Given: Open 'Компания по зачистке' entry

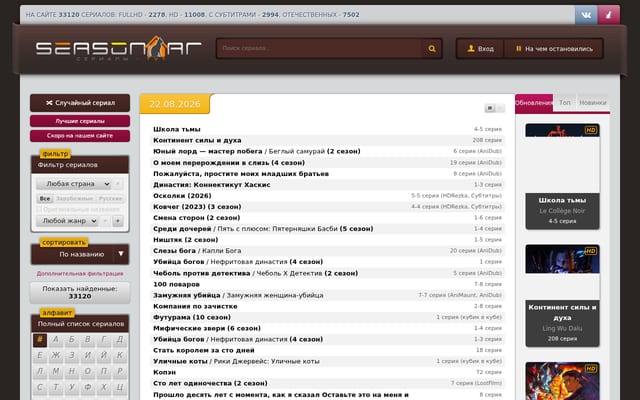Looking at the screenshot, I should 195,306.
